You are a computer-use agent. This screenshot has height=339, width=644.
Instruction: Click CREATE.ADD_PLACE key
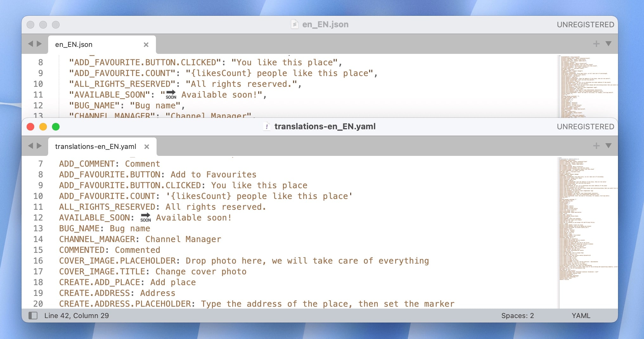(100, 282)
